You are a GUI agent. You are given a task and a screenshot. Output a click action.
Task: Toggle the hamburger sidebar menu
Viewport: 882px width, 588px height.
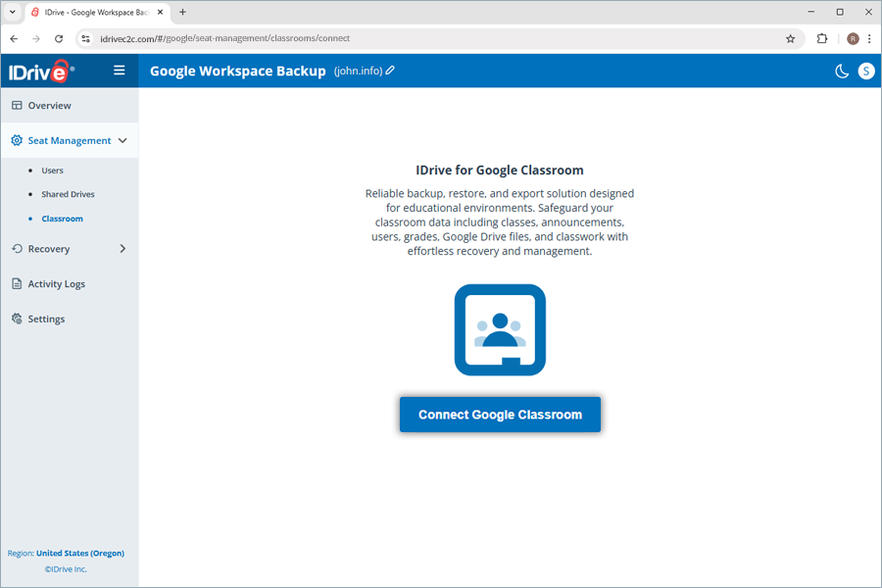[x=120, y=71]
